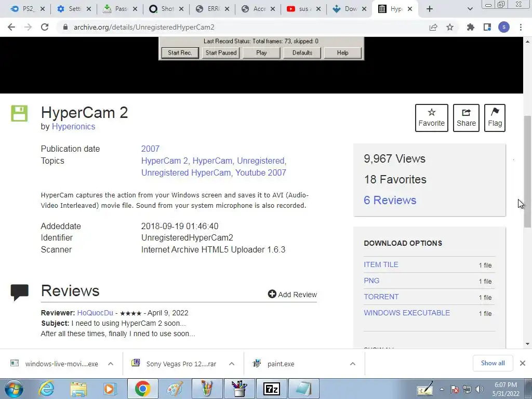
Task: Open the Youtube 2007 topic link
Action: click(261, 172)
